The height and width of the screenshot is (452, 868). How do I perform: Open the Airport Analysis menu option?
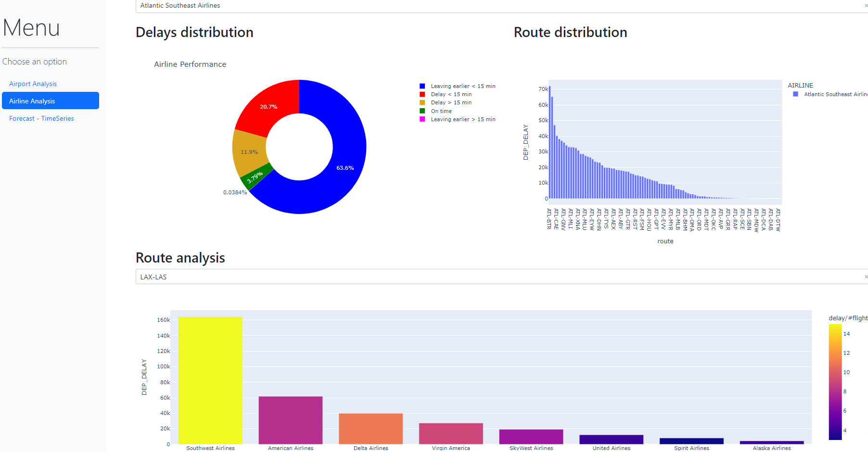pos(33,84)
